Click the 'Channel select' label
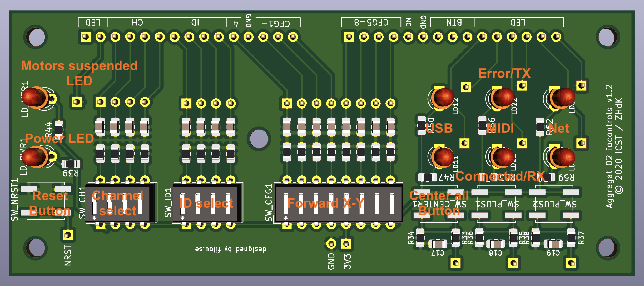The height and width of the screenshot is (286, 644). click(117, 203)
